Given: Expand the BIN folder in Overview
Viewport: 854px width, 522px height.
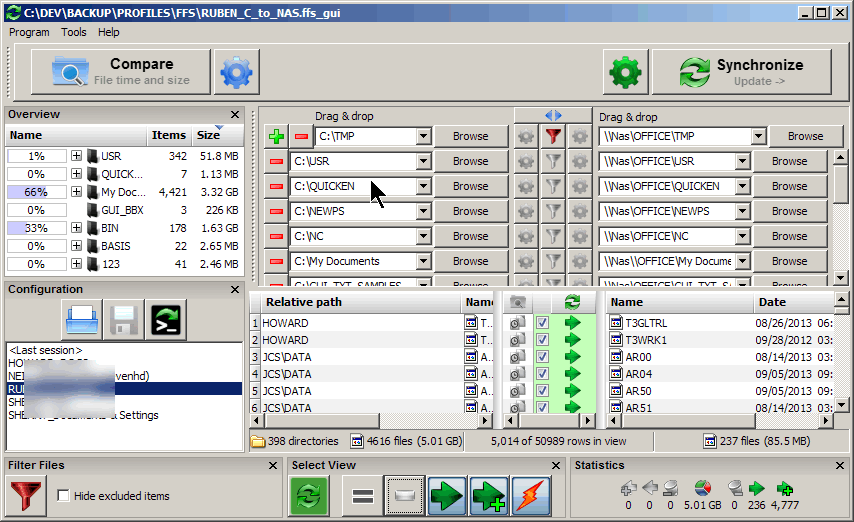Looking at the screenshot, I should (76, 228).
